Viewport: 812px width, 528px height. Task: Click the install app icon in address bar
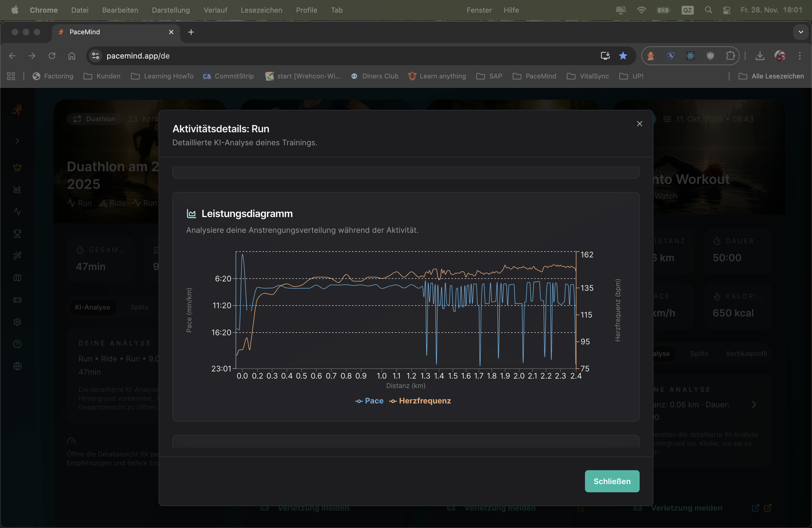pos(605,56)
